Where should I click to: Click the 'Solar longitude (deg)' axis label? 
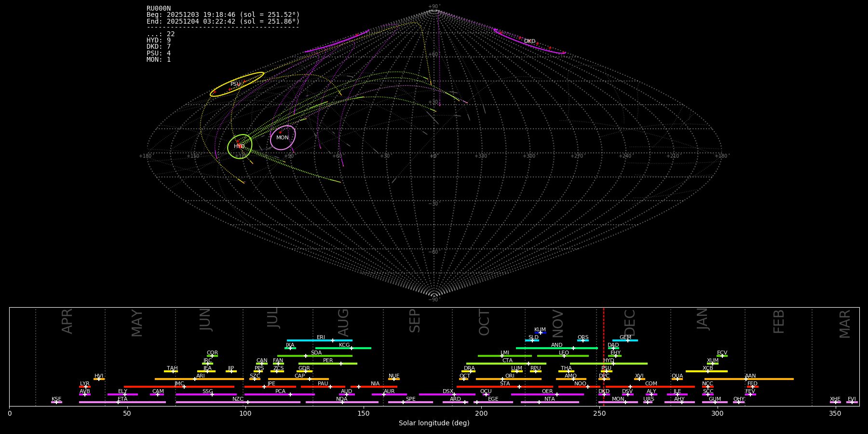pyautogui.click(x=434, y=423)
